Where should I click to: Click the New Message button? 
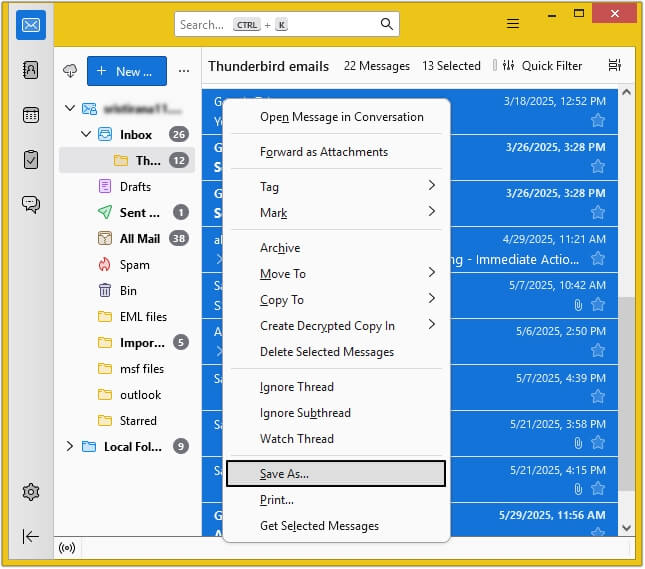[127, 71]
